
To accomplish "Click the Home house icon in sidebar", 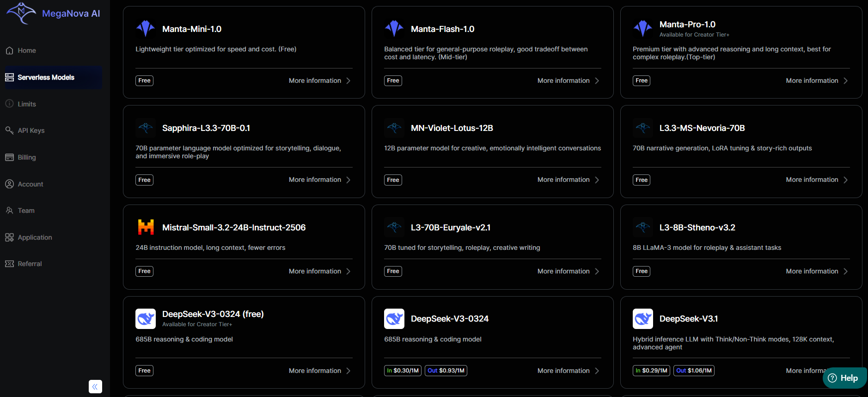I will click(x=9, y=50).
